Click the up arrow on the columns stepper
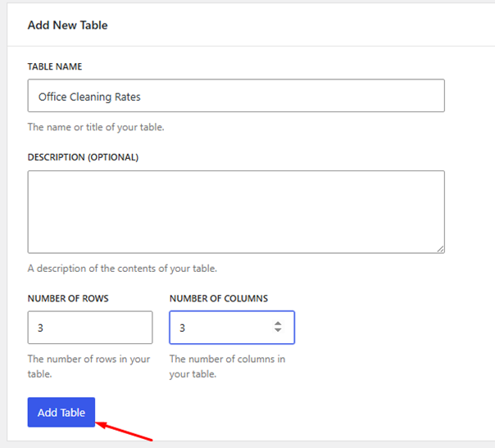Screen dimensions: 495x448 278,324
